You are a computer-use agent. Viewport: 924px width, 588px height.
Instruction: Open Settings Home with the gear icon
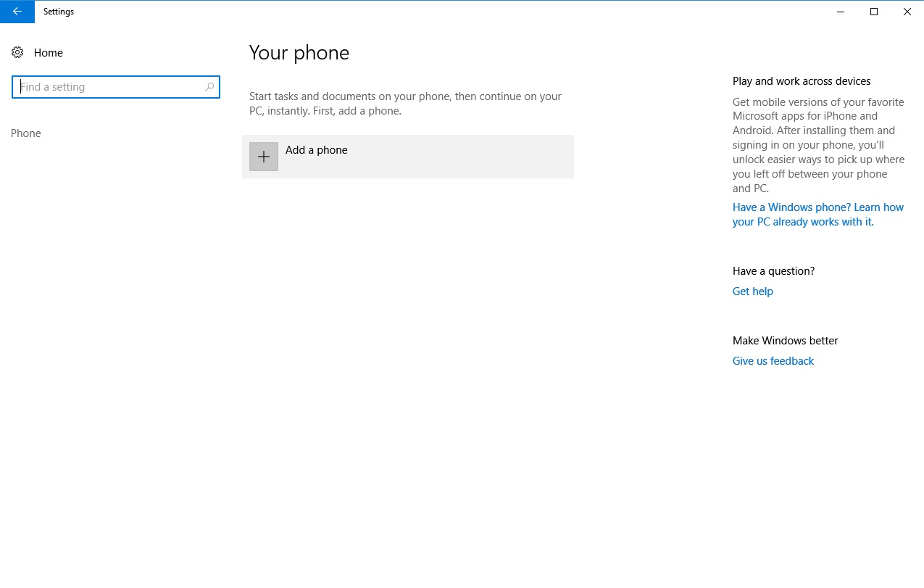tap(17, 53)
